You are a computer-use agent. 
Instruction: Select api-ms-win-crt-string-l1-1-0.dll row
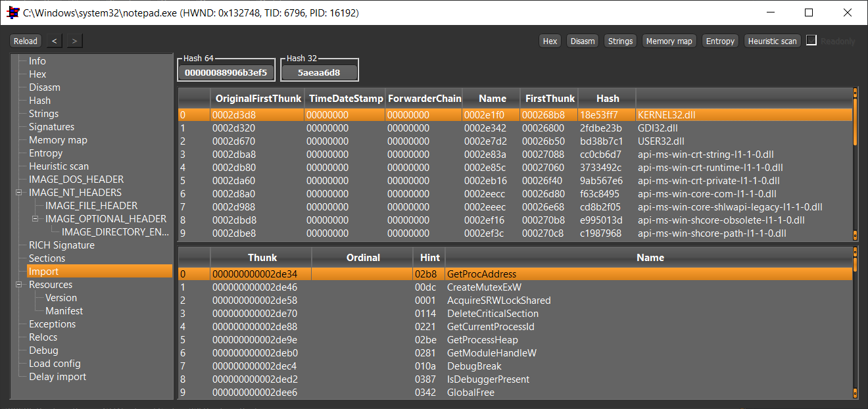tap(515, 155)
